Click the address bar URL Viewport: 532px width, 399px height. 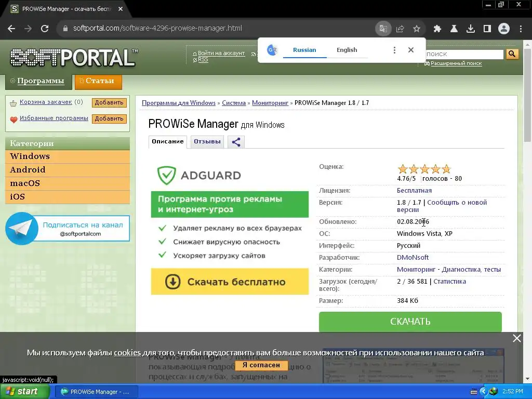(158, 29)
